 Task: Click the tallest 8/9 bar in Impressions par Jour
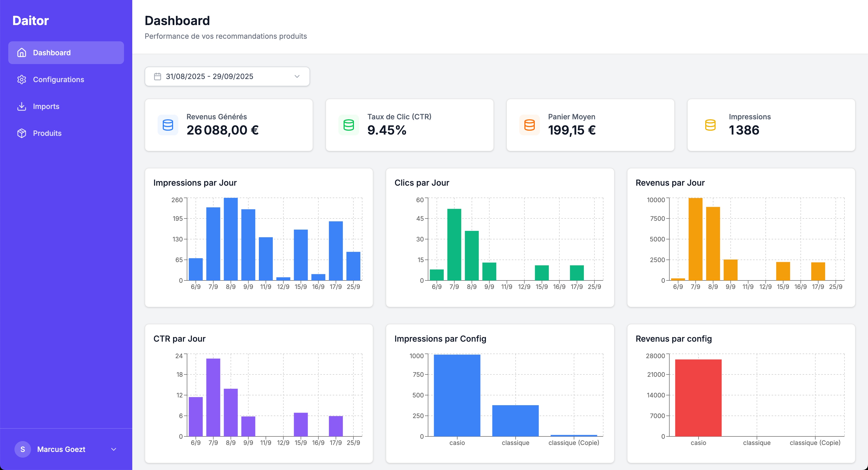[x=232, y=239]
